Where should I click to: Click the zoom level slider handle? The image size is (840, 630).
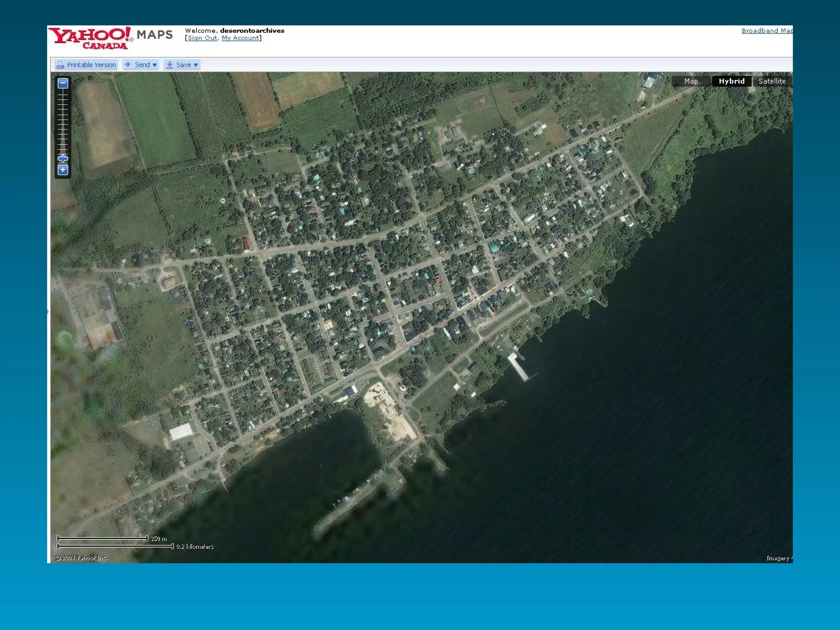tap(63, 158)
